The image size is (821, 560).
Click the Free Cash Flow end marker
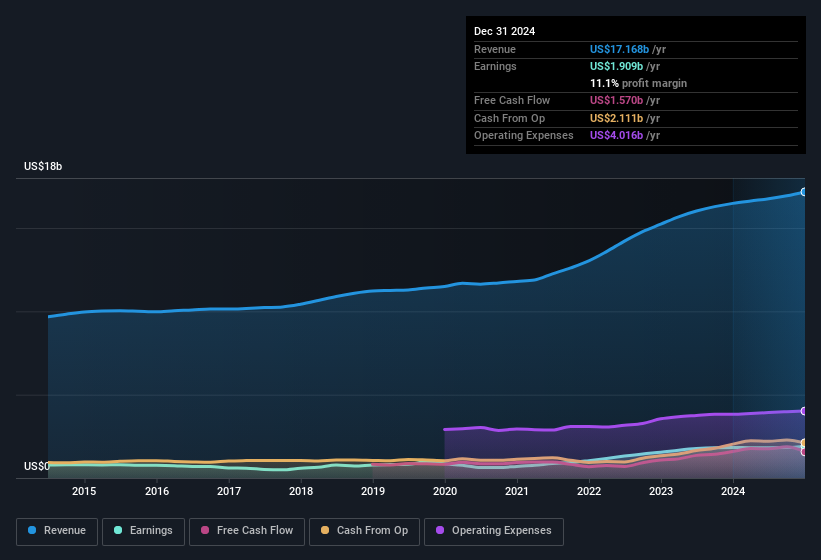(803, 452)
